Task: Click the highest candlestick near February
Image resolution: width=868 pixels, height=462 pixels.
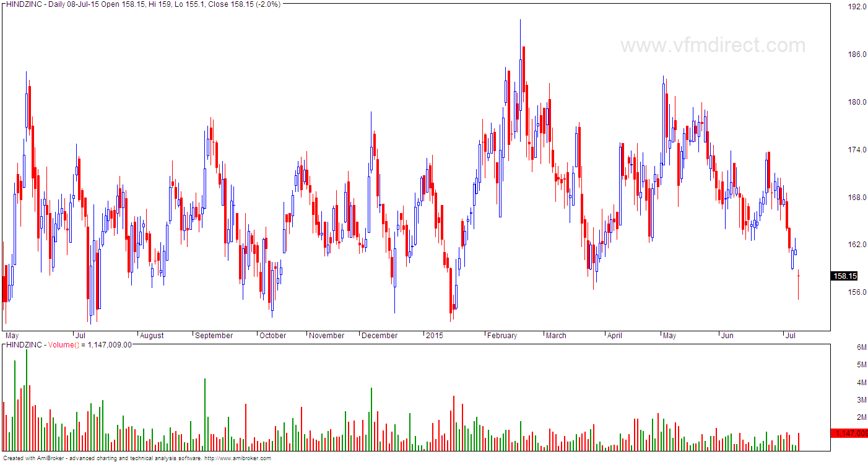Action: coord(520,37)
